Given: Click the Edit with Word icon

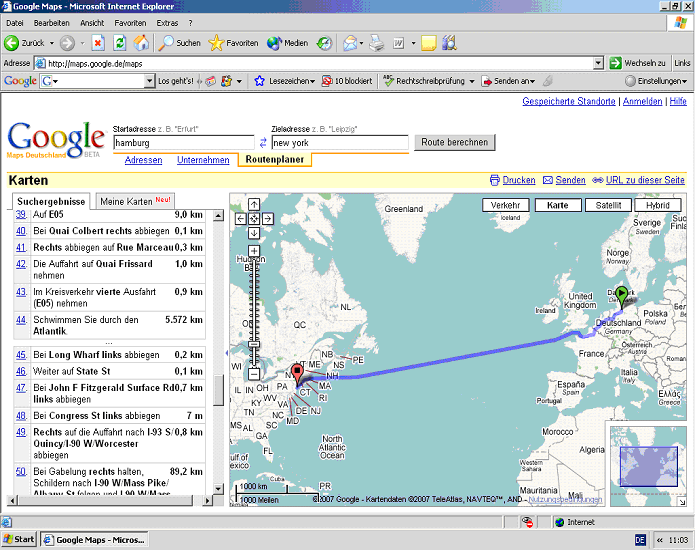Looking at the screenshot, I should 398,43.
